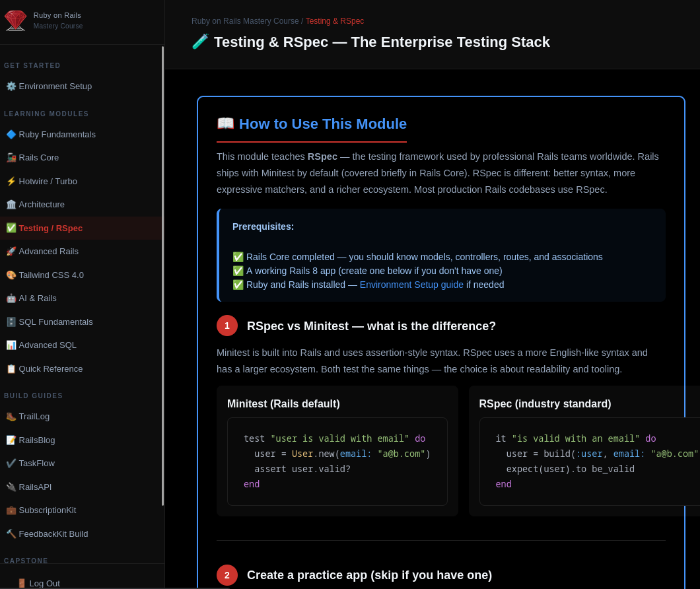This screenshot has width=700, height=589.
Task: Click the clipboard icon for Quick Reference
Action: [11, 369]
